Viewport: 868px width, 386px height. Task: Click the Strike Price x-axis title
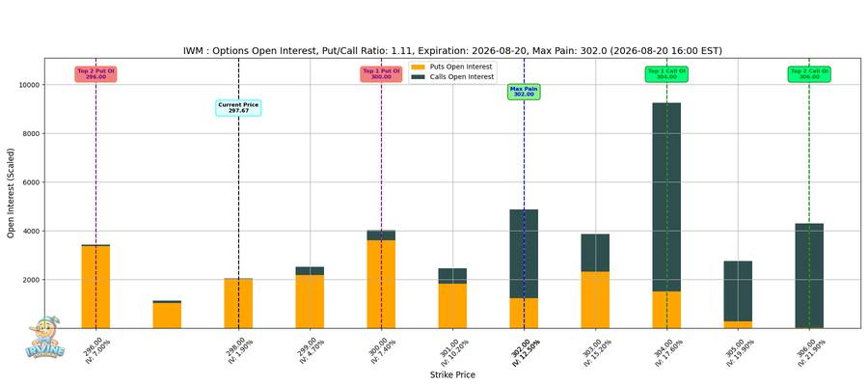(x=452, y=375)
